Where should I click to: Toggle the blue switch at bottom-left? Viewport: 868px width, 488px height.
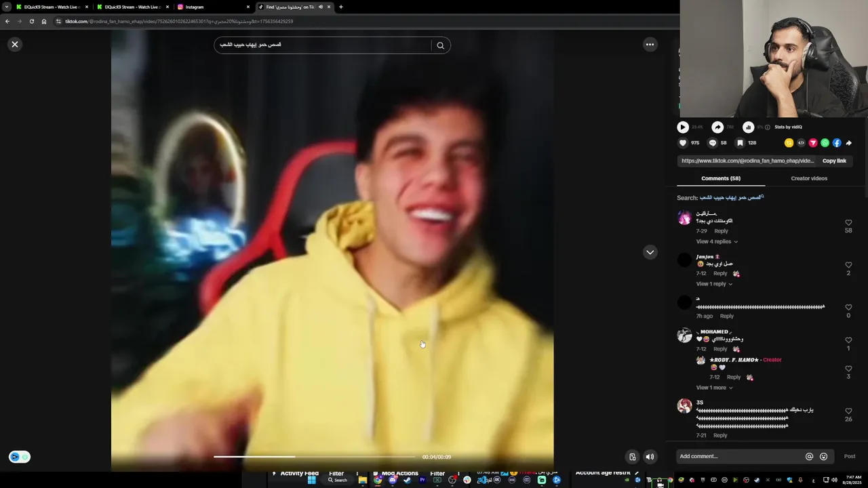click(x=19, y=457)
